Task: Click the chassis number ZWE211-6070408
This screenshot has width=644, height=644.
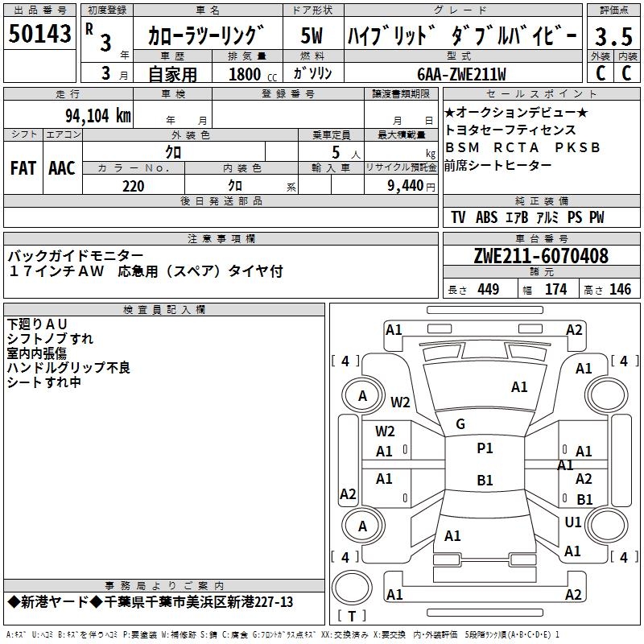Action: tap(541, 257)
